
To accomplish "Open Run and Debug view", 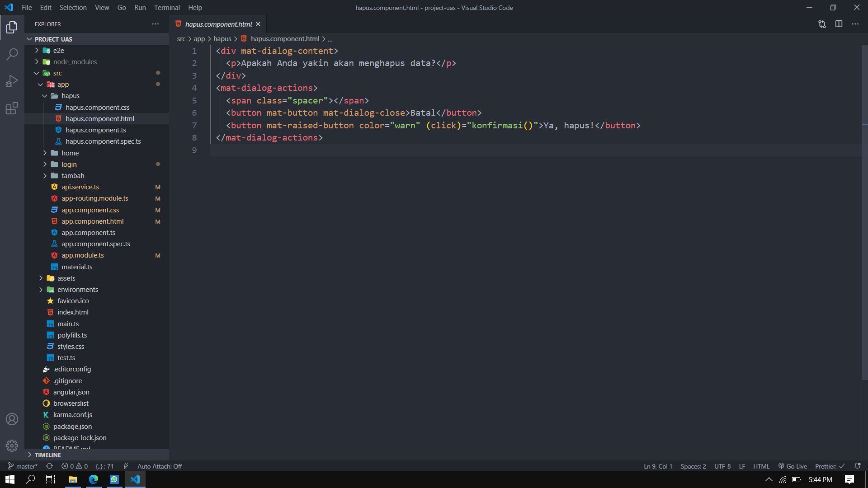I will (12, 81).
